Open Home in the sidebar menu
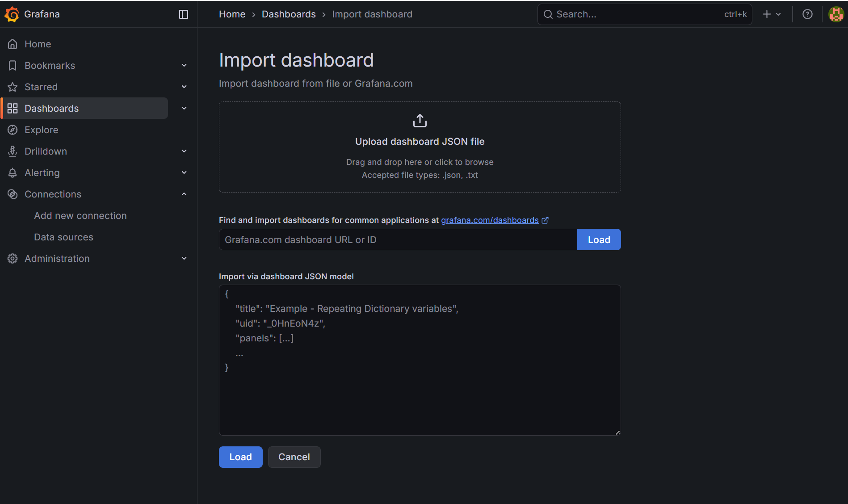848x504 pixels. (x=38, y=44)
